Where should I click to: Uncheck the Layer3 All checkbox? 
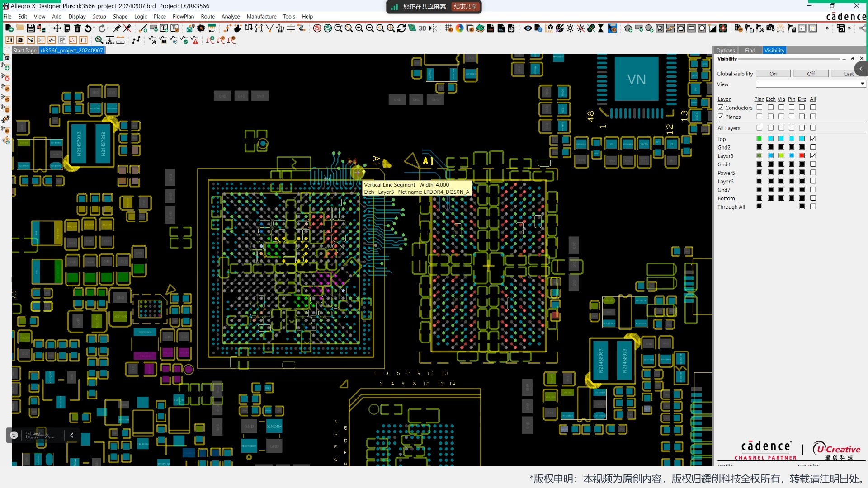coord(813,155)
